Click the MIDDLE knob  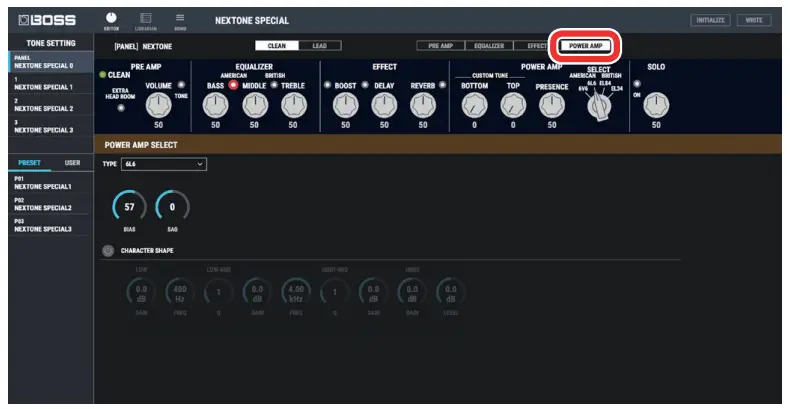tap(254, 106)
